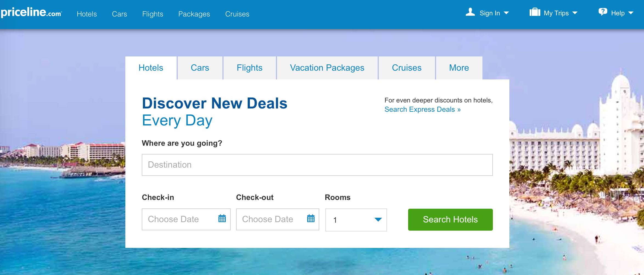Expand the Sign In dropdown arrow
Viewport: 644px width, 275px height.
(x=506, y=13)
